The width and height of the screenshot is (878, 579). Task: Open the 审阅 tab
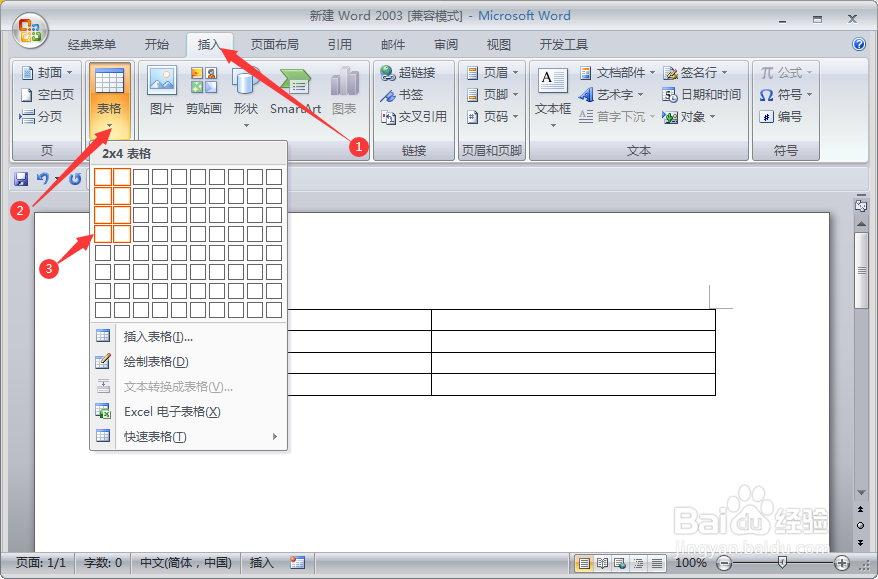(446, 45)
